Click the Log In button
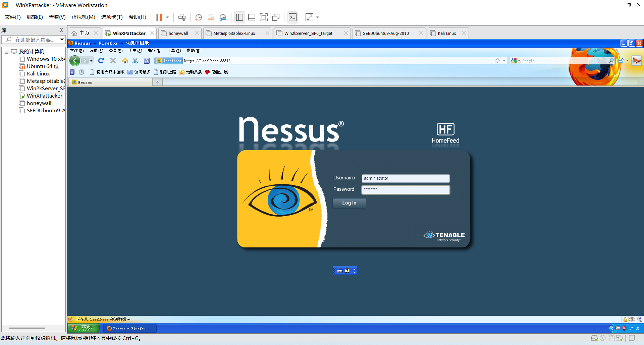Screen dimensions: 644x345 pos(349,203)
